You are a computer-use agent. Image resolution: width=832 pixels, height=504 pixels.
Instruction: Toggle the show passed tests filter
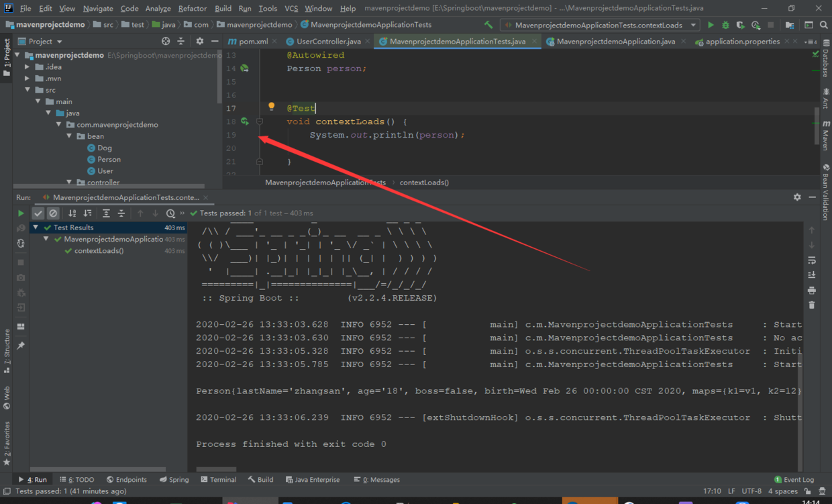38,213
